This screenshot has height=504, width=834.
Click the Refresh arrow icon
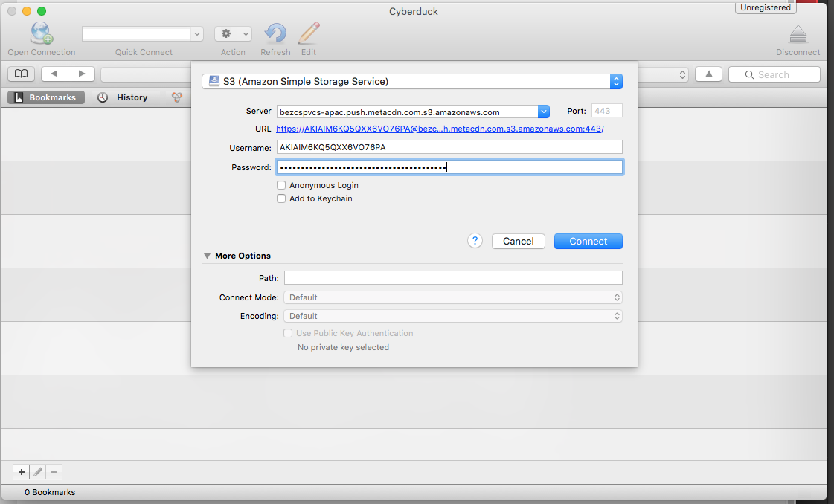point(275,33)
